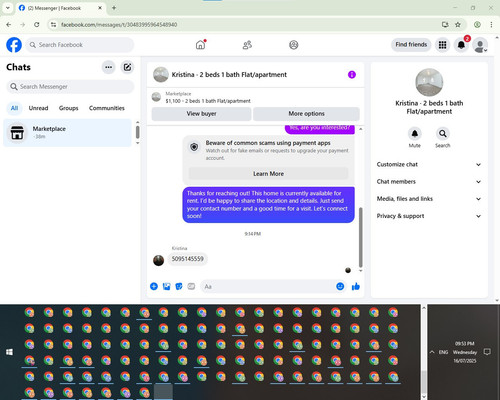The height and width of the screenshot is (400, 500).
Task: Click the Search Messenger field
Action: [x=70, y=87]
